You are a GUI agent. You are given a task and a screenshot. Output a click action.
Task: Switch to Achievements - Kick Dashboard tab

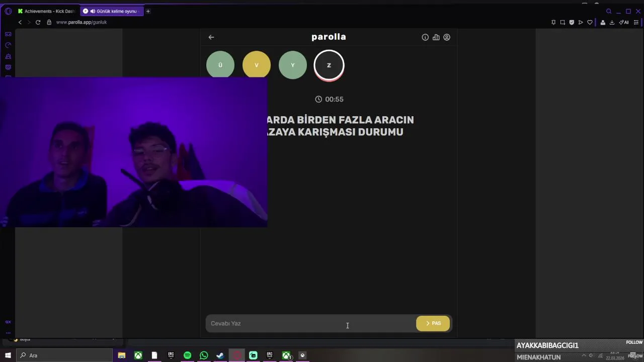tap(47, 11)
